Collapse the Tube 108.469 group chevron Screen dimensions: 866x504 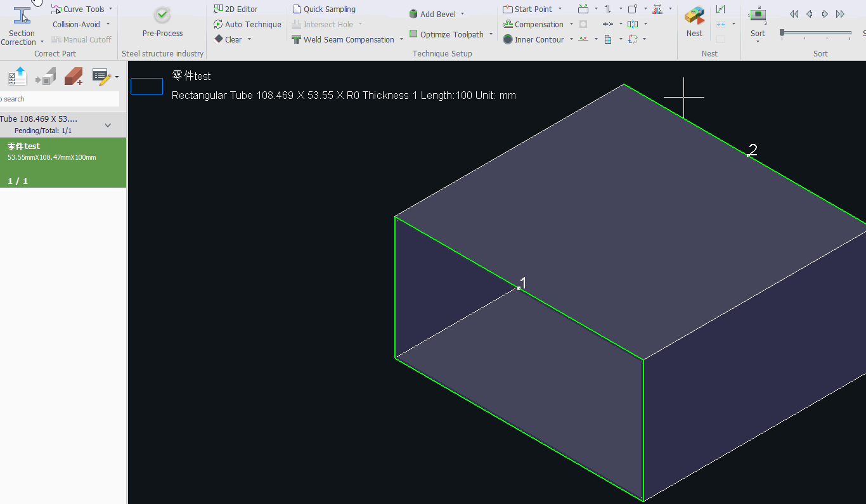point(108,125)
